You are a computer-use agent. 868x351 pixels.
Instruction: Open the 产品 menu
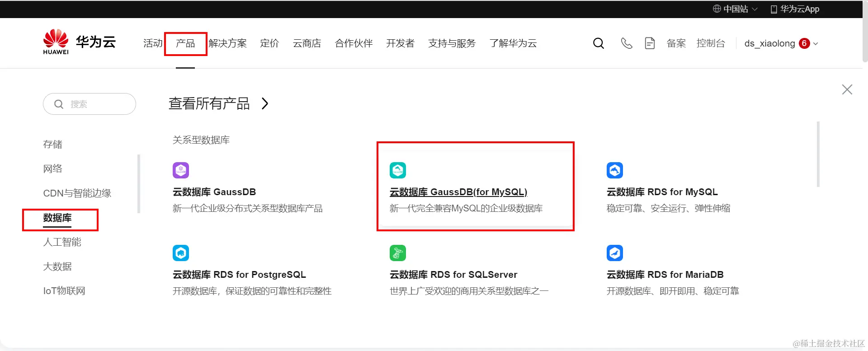(185, 43)
